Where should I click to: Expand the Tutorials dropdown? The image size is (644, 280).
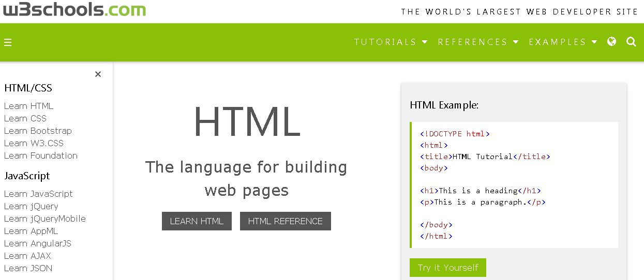(x=391, y=42)
